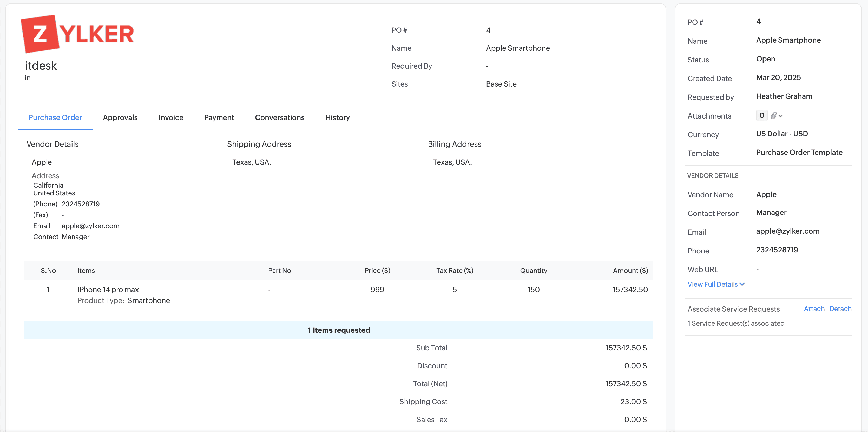The image size is (868, 432).
Task: Click the Product Type Smartphone text
Action: pos(124,300)
